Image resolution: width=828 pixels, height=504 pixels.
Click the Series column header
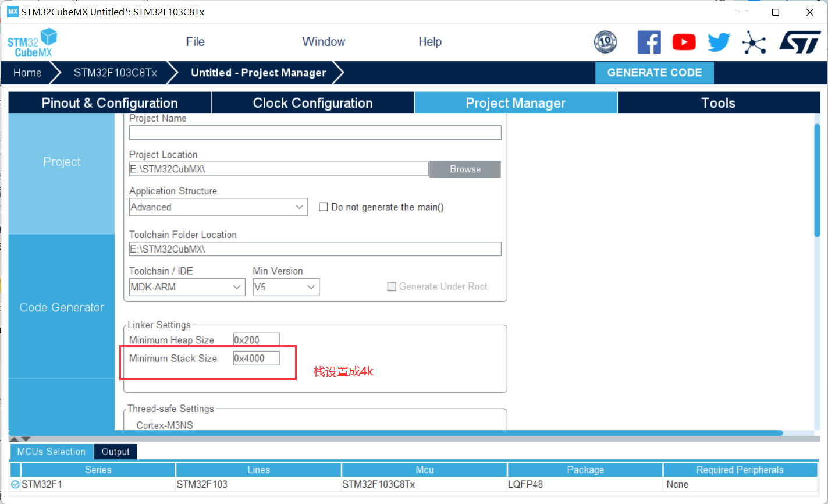98,470
